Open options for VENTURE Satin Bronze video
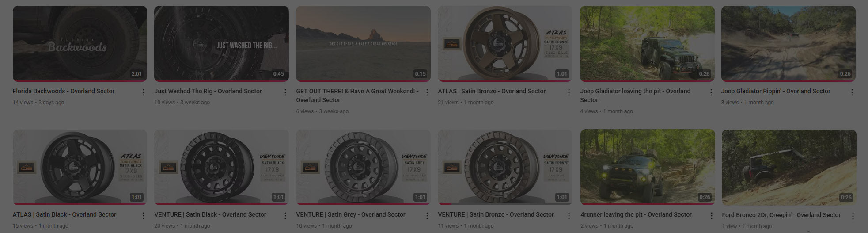This screenshot has width=868, height=233. click(x=569, y=216)
